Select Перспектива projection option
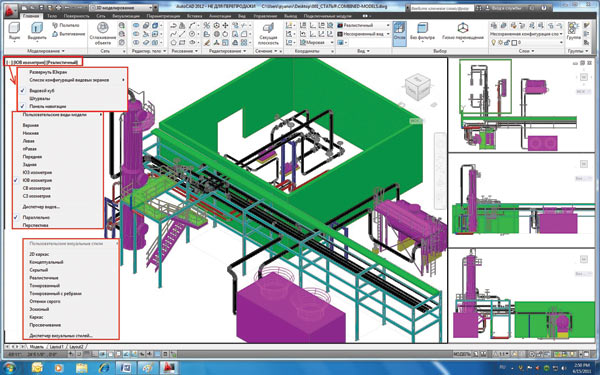 (36, 225)
